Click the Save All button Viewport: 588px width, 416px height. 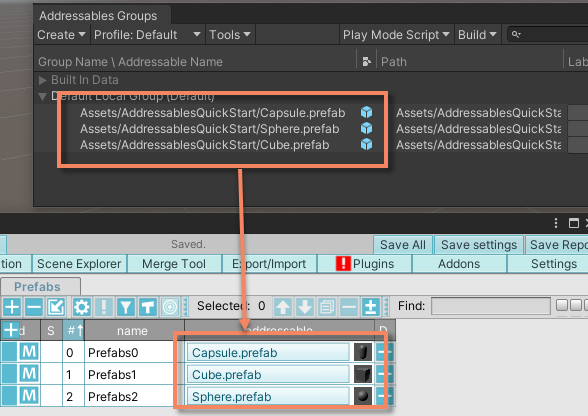[x=403, y=245]
